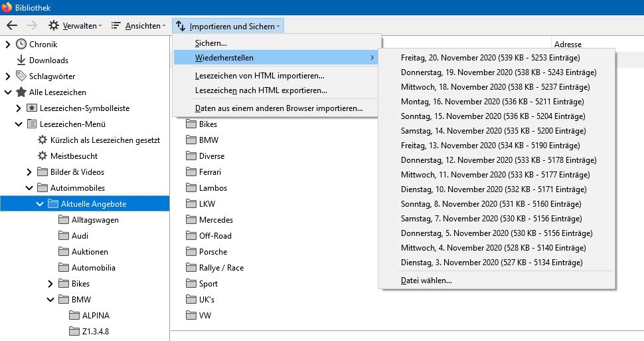Viewport: 644px width, 341px height.
Task: Expand the Bikes folder in tree
Action: (x=50, y=284)
